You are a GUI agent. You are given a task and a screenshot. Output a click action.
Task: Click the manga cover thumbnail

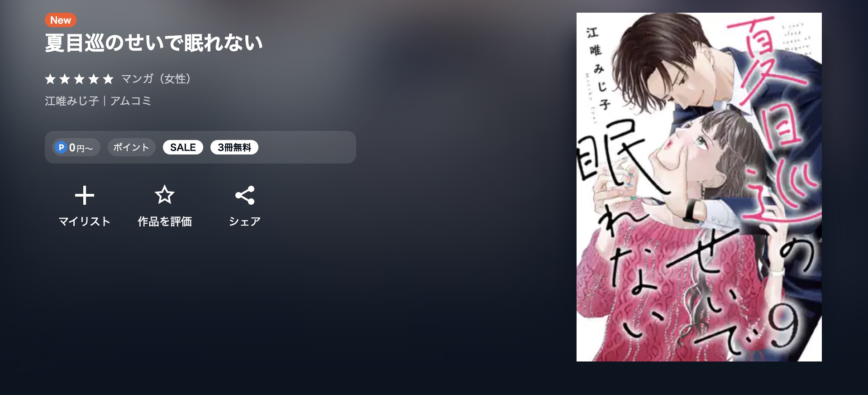tap(699, 187)
